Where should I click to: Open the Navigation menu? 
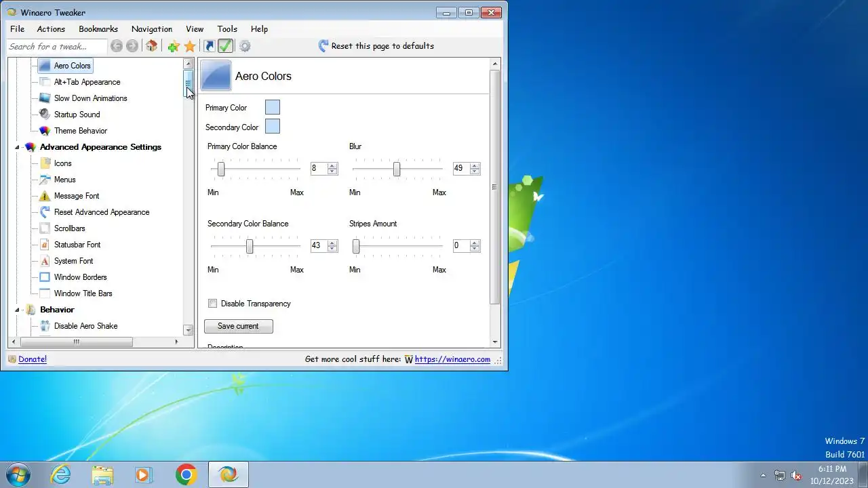pos(152,29)
